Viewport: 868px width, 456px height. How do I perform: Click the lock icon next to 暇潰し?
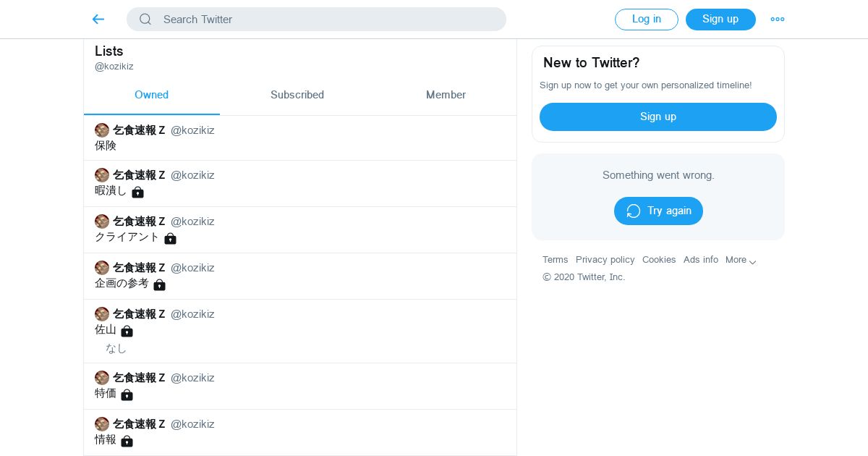(137, 192)
